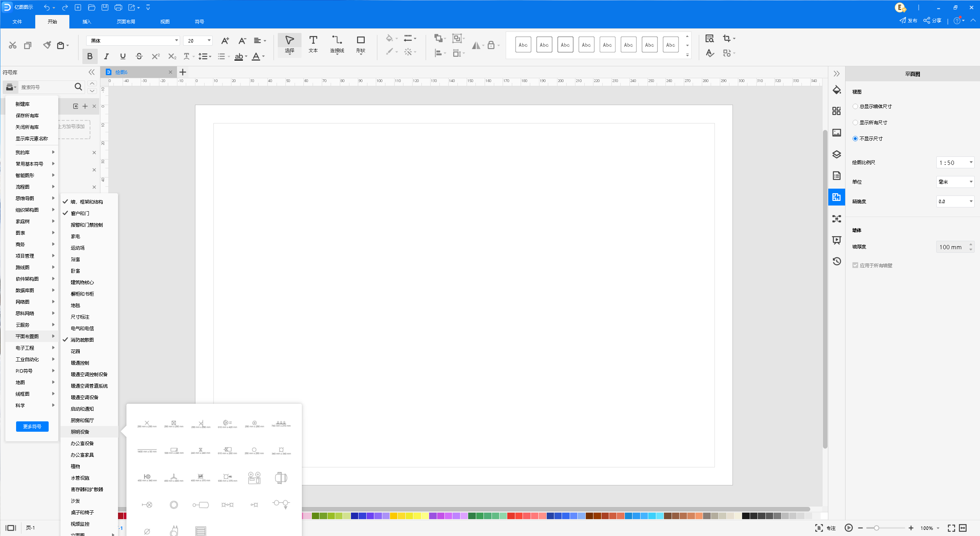The height and width of the screenshot is (536, 980).
Task: Add a new drawing tab with plus
Action: click(x=183, y=72)
